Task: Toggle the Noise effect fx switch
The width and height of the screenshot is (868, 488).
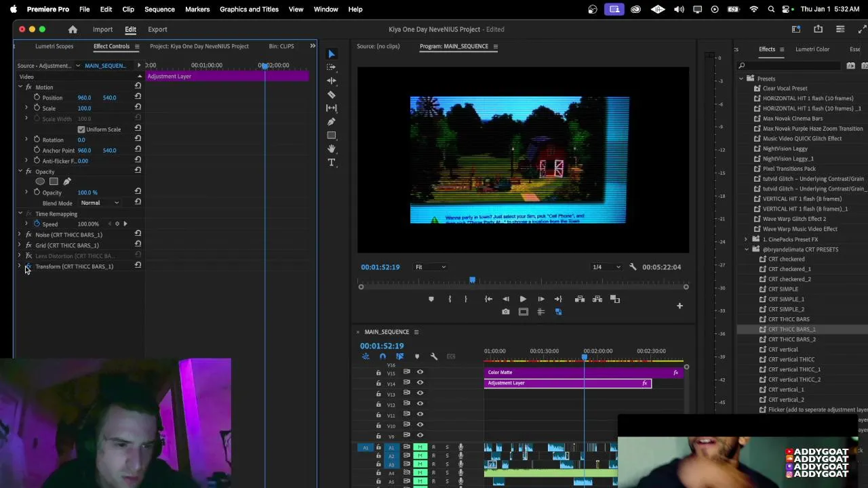Action: click(x=28, y=235)
